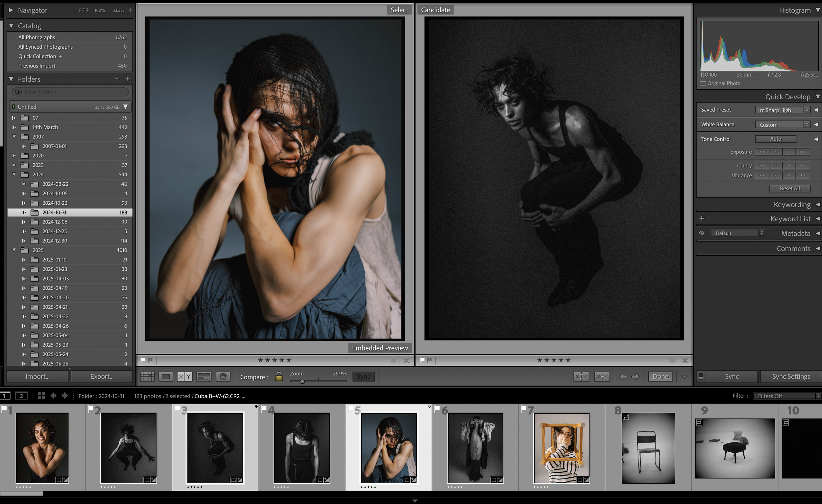Screen dimensions: 822x504
Task: Go forward using the filmstrip forward arrow
Action: pos(65,396)
